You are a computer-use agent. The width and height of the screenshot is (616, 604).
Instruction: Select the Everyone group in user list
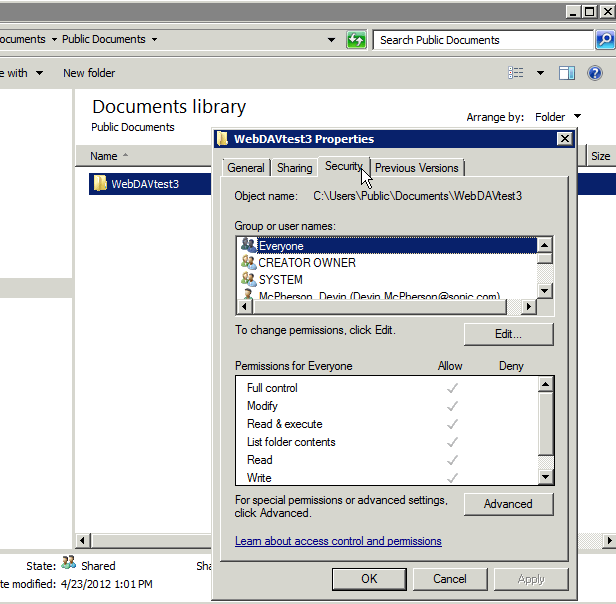click(281, 246)
